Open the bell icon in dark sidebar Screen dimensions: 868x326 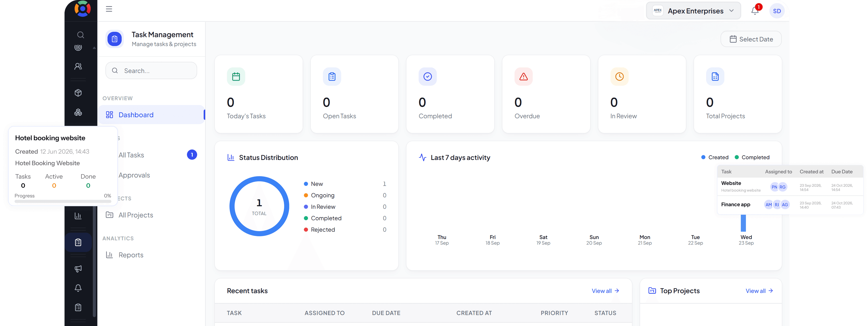tap(78, 288)
